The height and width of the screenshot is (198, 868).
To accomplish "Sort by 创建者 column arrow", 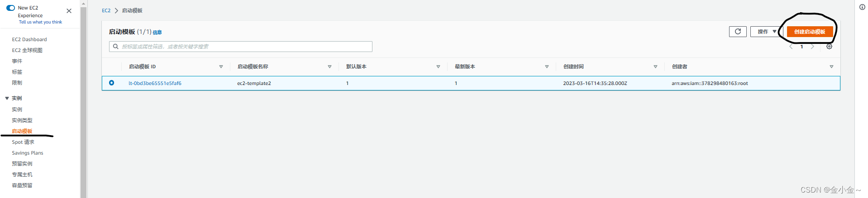I will pyautogui.click(x=831, y=66).
